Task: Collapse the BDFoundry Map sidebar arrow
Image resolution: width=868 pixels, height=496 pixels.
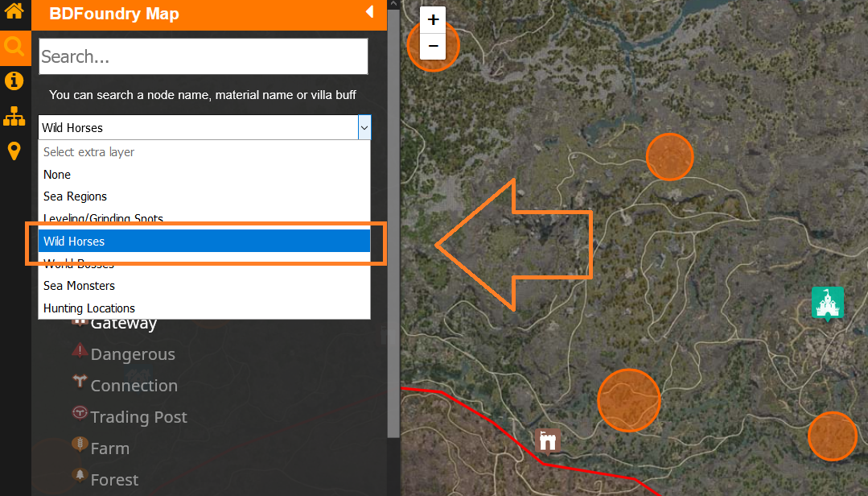Action: (370, 11)
